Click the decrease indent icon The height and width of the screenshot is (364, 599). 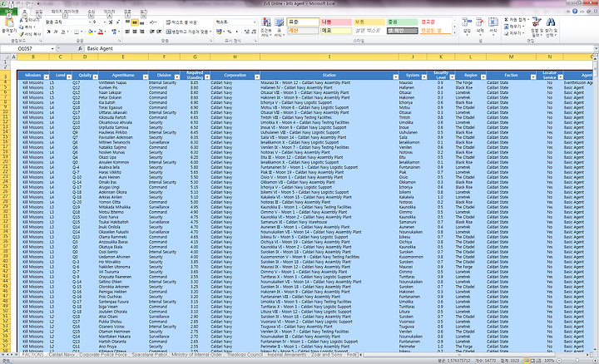[152, 32]
